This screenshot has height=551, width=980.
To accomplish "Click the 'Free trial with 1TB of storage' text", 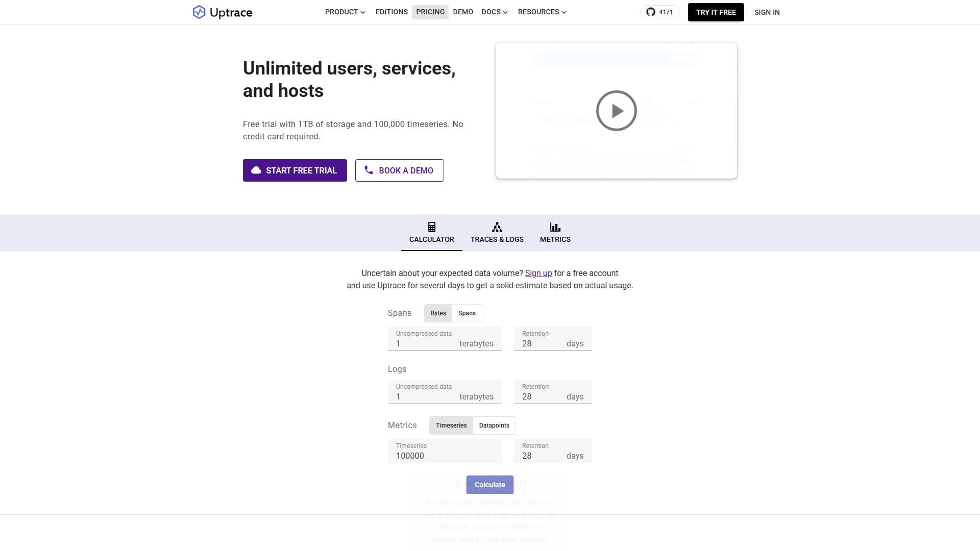I will [353, 131].
